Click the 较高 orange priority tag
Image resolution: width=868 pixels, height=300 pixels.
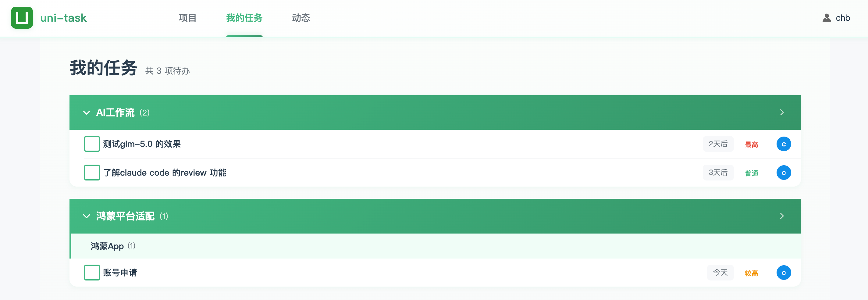tap(751, 273)
